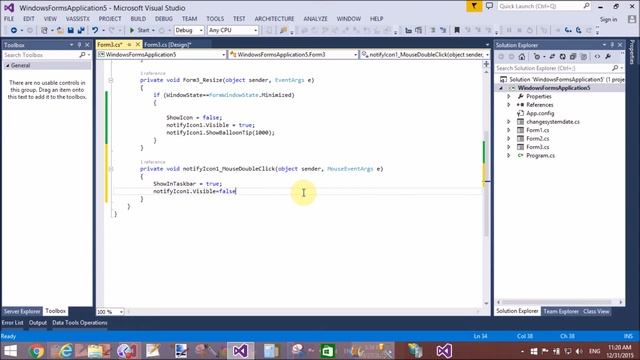Click the Windows Start button
This screenshot has height=360, width=640.
(x=10, y=351)
